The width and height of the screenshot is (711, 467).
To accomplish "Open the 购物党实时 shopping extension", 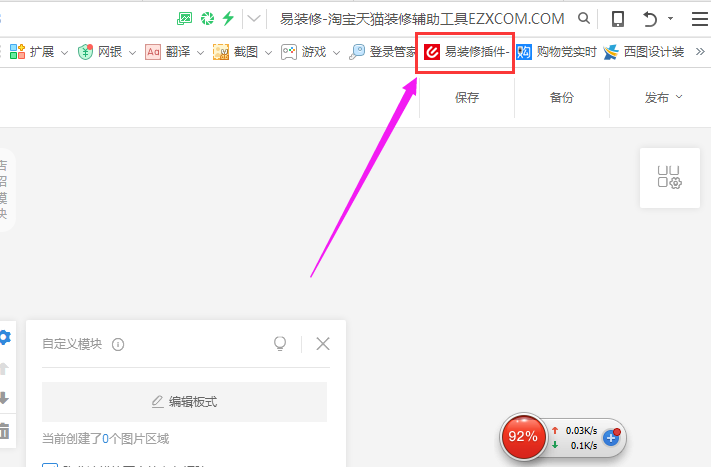I will [x=557, y=52].
